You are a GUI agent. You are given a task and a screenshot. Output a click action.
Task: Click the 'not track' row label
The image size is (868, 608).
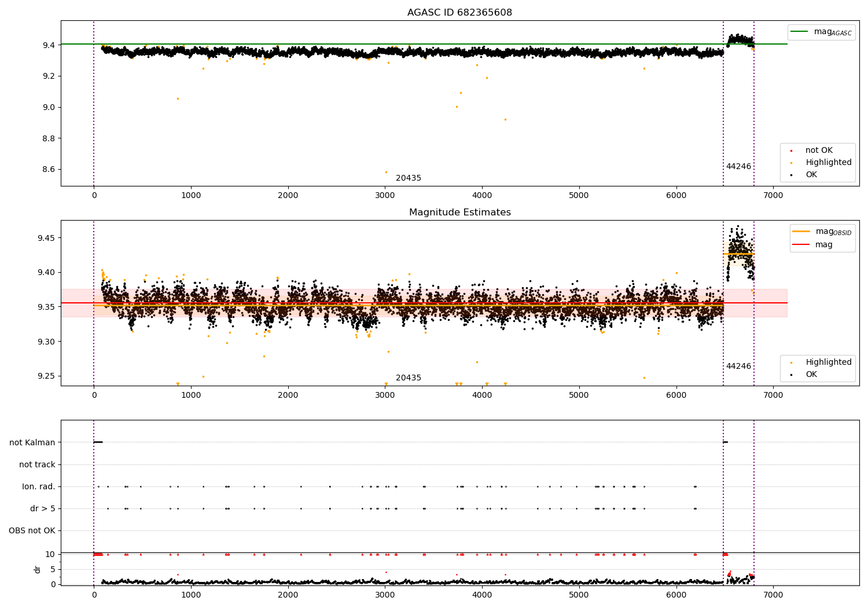click(37, 464)
